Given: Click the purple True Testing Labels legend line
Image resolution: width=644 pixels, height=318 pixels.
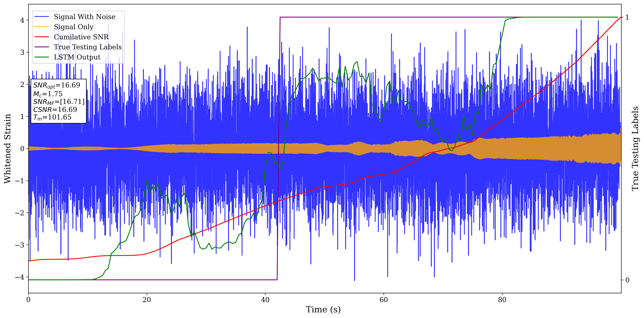Looking at the screenshot, I should click(x=42, y=47).
